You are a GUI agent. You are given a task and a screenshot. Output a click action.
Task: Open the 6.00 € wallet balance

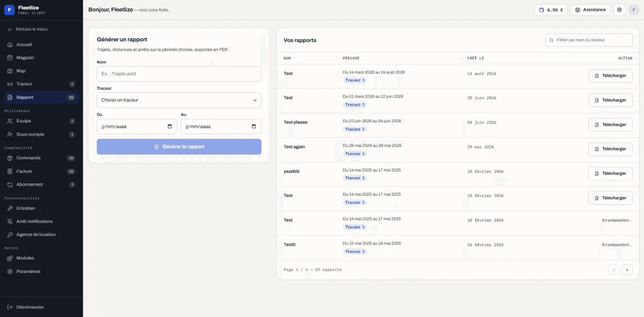coord(551,10)
